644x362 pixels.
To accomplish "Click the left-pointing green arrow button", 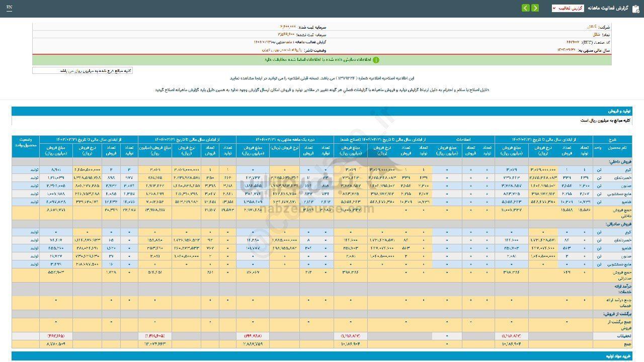I will point(525,8).
